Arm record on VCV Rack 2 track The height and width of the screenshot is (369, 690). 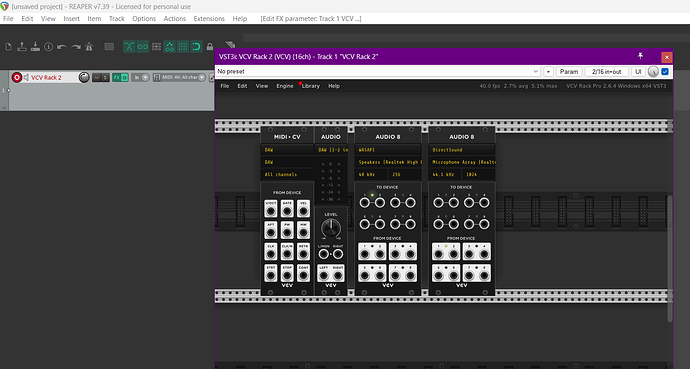point(17,77)
